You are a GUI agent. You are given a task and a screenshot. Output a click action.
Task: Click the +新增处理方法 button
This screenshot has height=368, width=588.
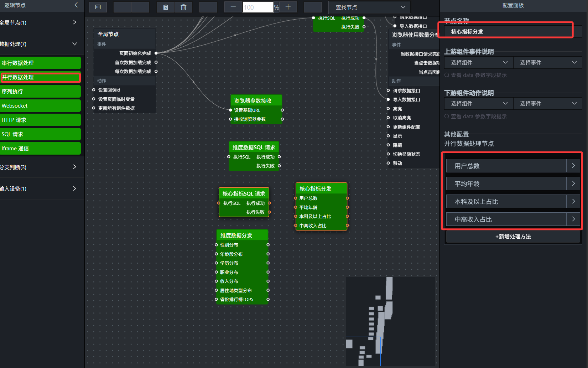pyautogui.click(x=513, y=237)
